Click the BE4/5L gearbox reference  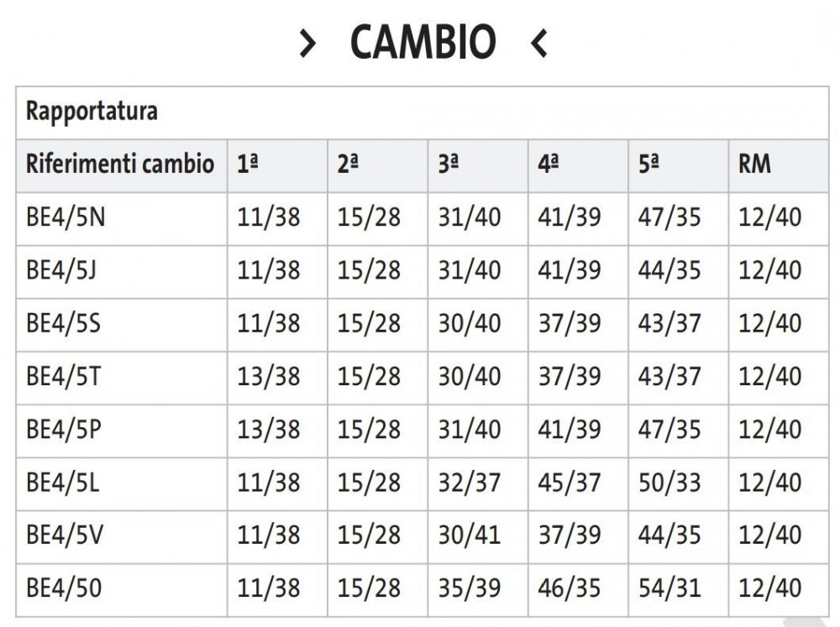(64, 483)
